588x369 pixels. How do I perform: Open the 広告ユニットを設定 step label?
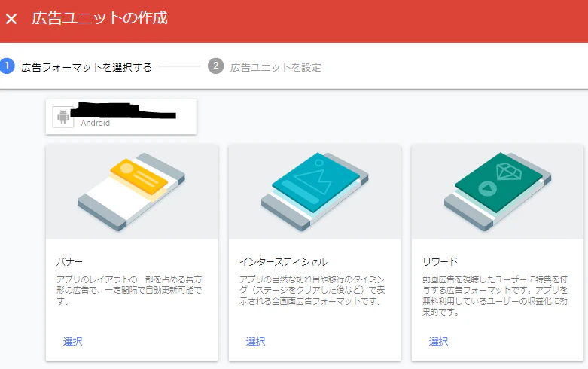(x=276, y=67)
